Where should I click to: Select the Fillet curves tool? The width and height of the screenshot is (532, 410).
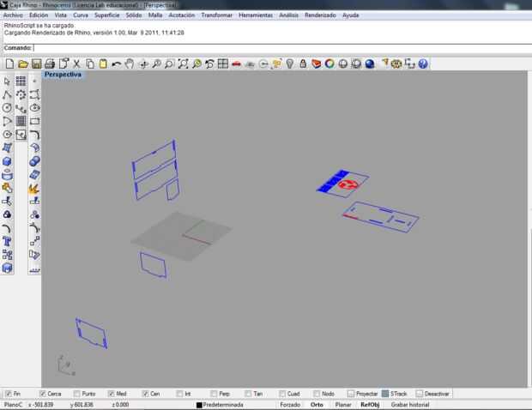pyautogui.click(x=34, y=135)
